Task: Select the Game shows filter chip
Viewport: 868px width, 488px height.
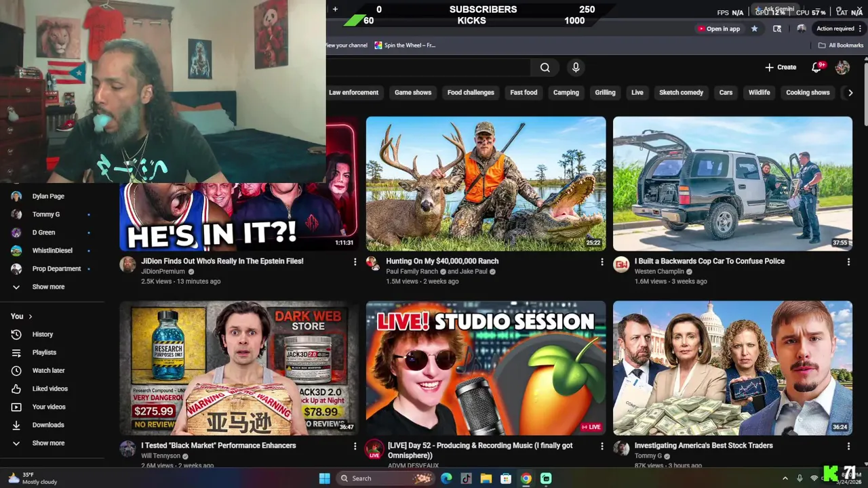Action: click(413, 92)
